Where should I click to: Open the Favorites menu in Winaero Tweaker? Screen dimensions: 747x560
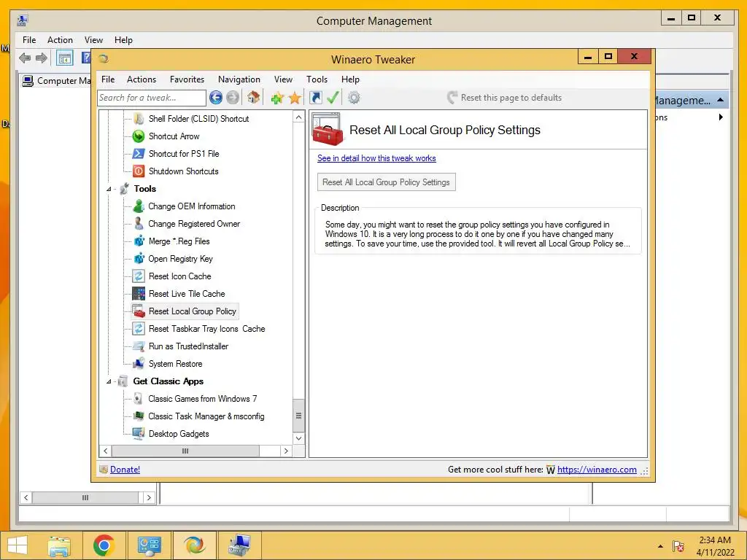187,79
